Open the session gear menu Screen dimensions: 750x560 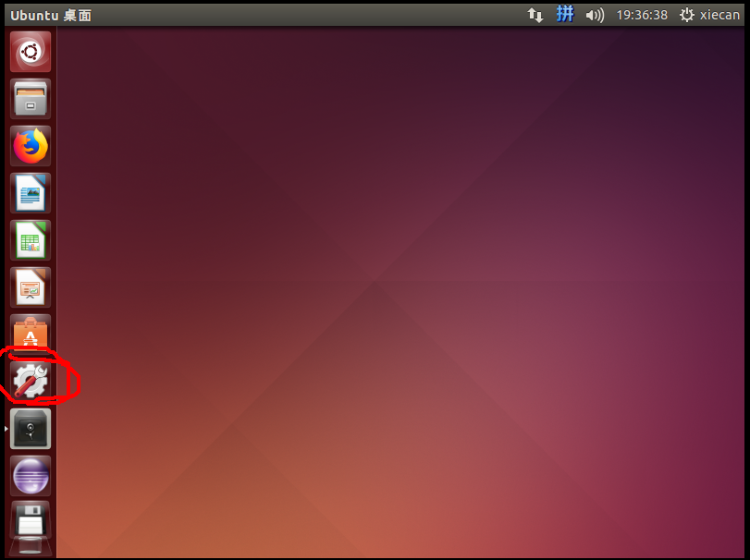click(686, 15)
